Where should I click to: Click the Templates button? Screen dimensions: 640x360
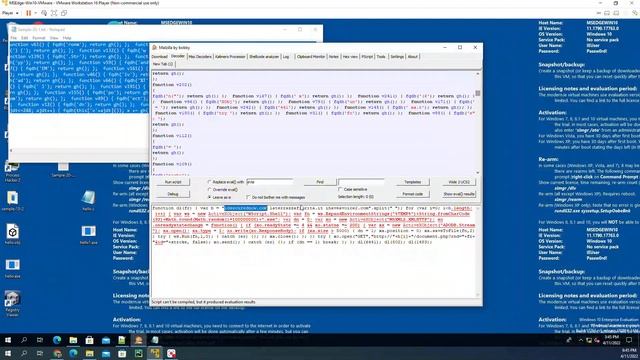(x=413, y=182)
